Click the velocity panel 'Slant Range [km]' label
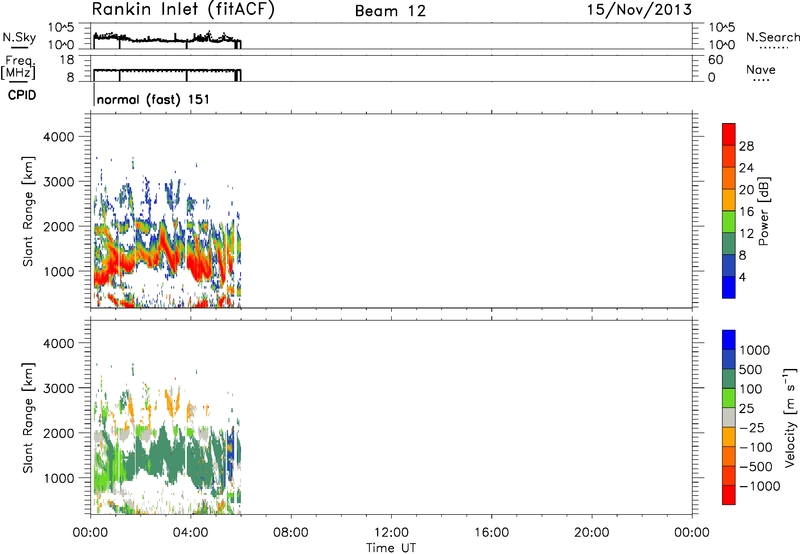This screenshot has width=800, height=554. 28,417
